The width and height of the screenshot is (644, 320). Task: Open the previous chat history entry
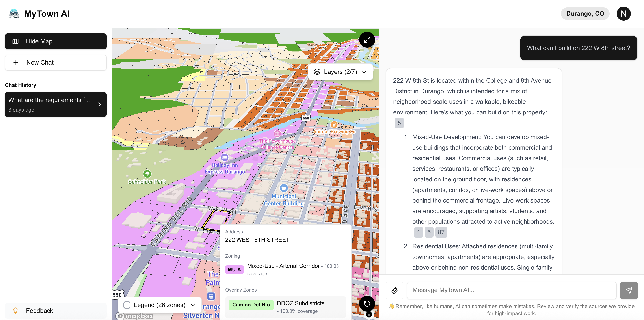(x=56, y=104)
